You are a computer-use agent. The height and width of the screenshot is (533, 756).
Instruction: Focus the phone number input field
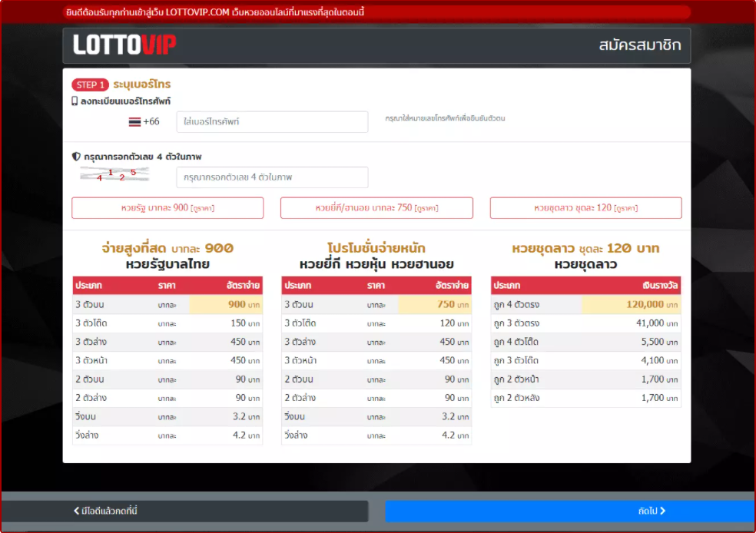(272, 122)
